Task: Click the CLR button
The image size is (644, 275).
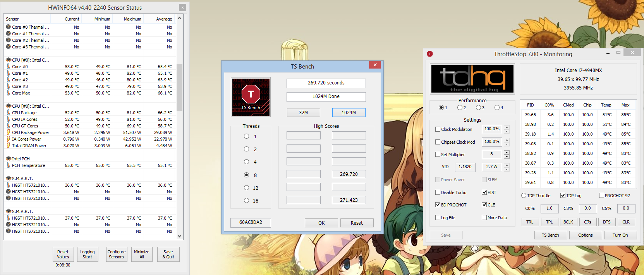Action: tap(626, 222)
